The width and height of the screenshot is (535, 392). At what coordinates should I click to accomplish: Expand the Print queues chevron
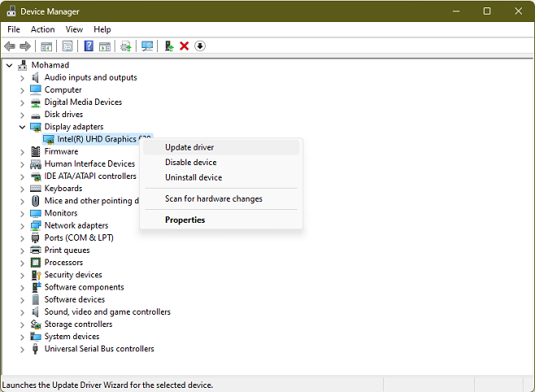(22, 250)
